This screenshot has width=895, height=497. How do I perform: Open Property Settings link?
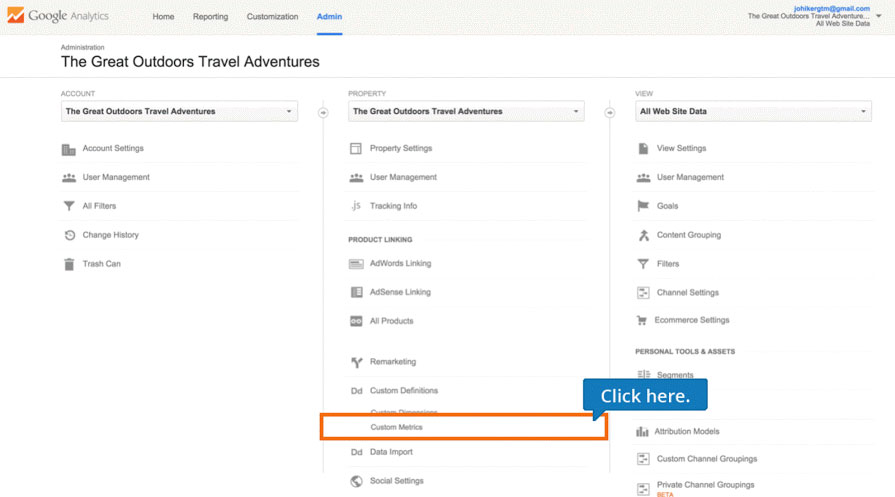tap(401, 148)
